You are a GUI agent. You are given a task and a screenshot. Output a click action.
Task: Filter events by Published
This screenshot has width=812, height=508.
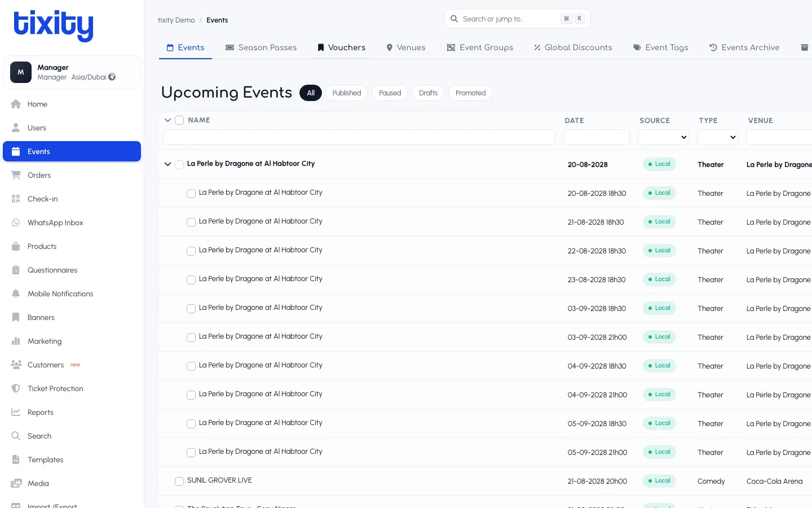pyautogui.click(x=347, y=93)
